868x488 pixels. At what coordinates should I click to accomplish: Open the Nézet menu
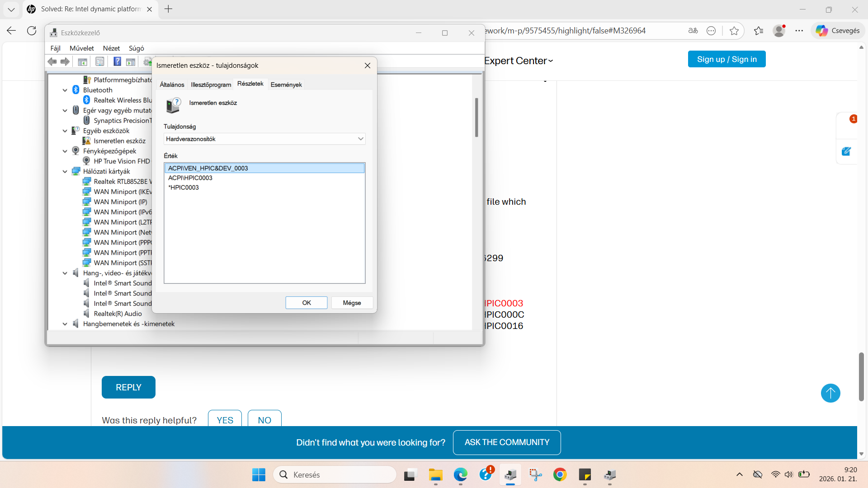pos(111,48)
